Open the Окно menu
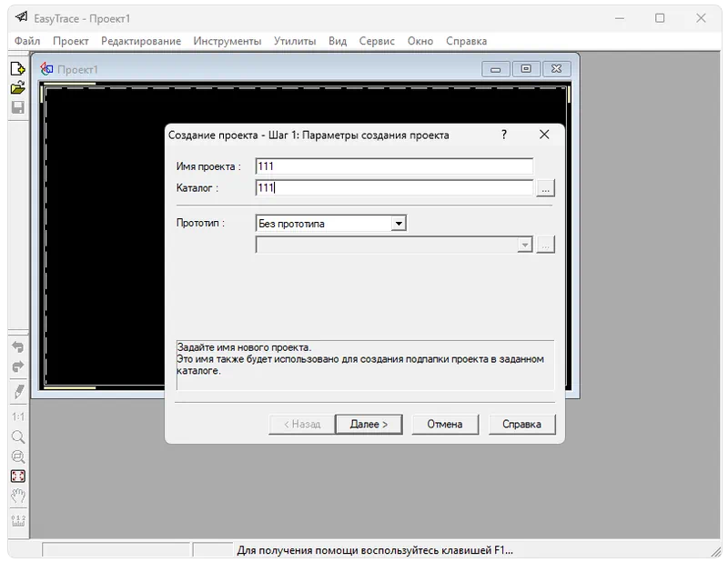This screenshot has width=728, height=562. 420,41
